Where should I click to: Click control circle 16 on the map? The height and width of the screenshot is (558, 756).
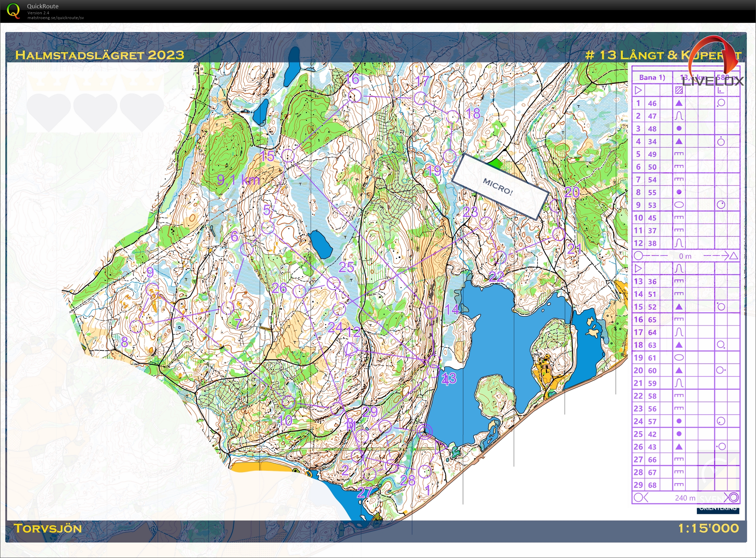click(354, 96)
